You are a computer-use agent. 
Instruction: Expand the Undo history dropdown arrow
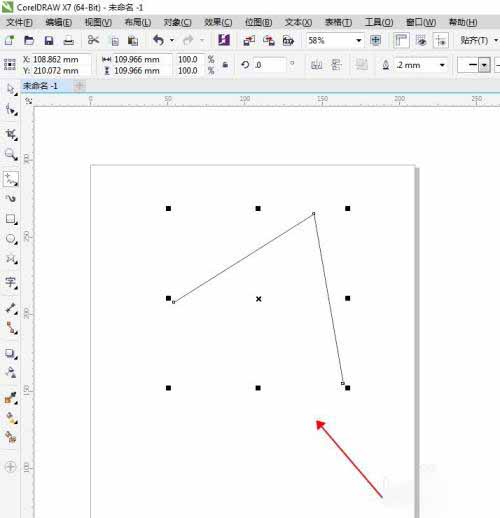[172, 40]
